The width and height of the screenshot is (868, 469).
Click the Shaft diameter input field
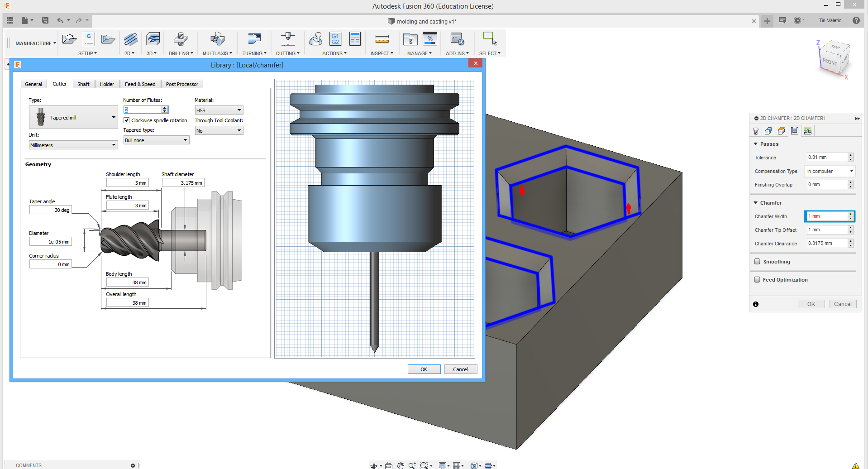click(x=183, y=183)
